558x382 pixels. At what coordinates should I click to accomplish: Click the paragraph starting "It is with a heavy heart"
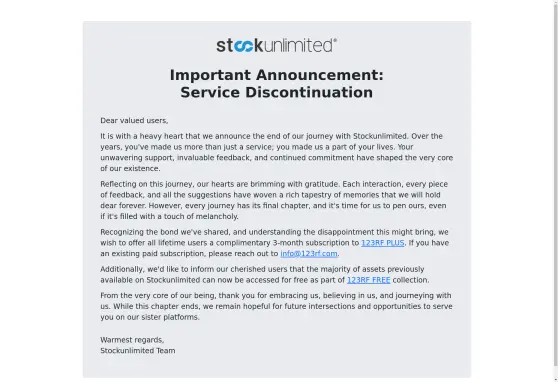(277, 152)
